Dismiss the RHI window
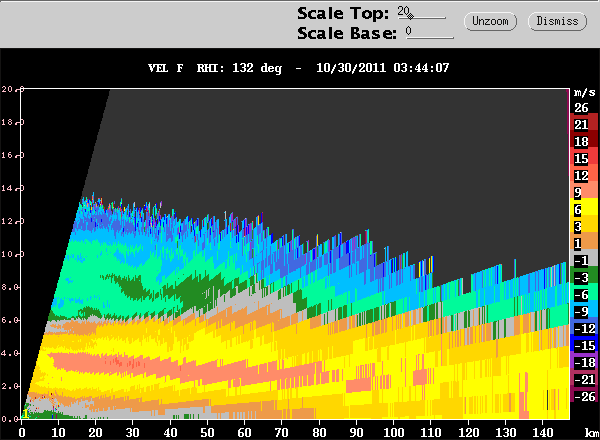600x440 pixels. tap(557, 21)
